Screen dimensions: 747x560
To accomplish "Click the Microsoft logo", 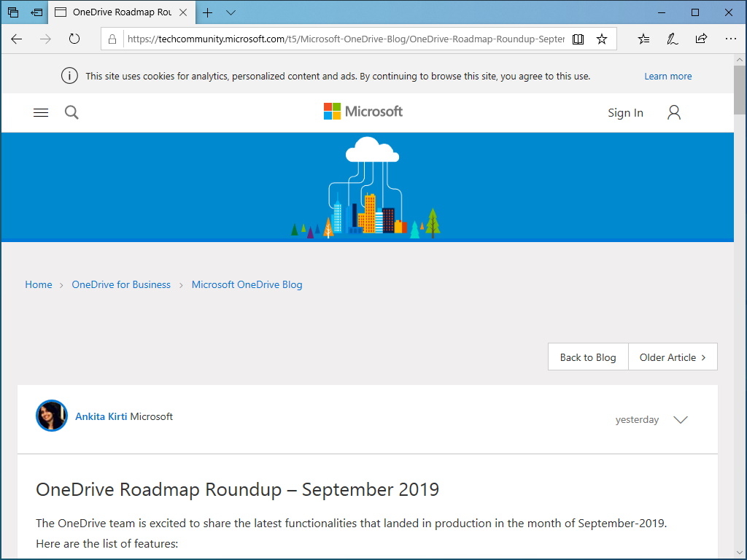I will pos(363,112).
